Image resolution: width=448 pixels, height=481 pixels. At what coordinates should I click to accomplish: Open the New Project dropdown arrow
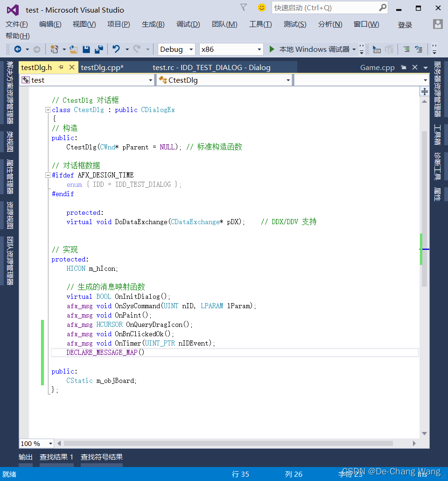[64, 50]
